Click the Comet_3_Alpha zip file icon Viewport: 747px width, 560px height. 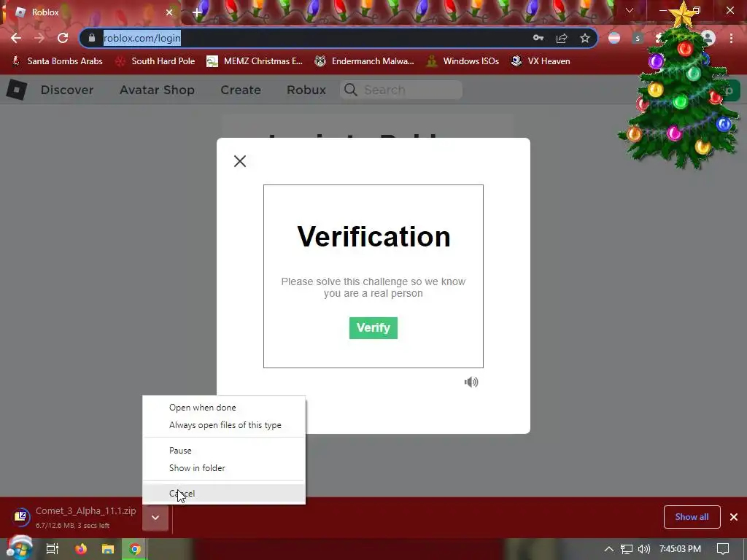pos(20,516)
